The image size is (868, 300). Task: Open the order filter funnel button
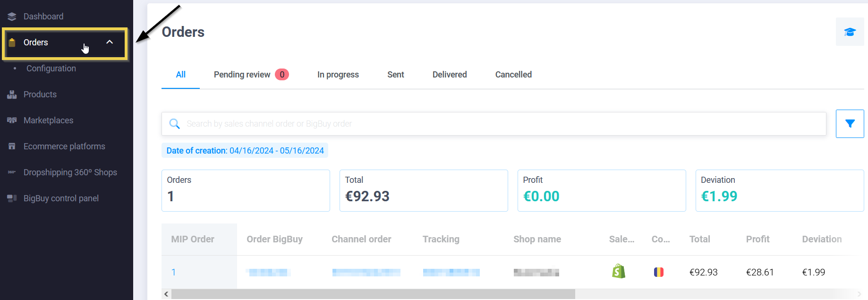pos(850,124)
